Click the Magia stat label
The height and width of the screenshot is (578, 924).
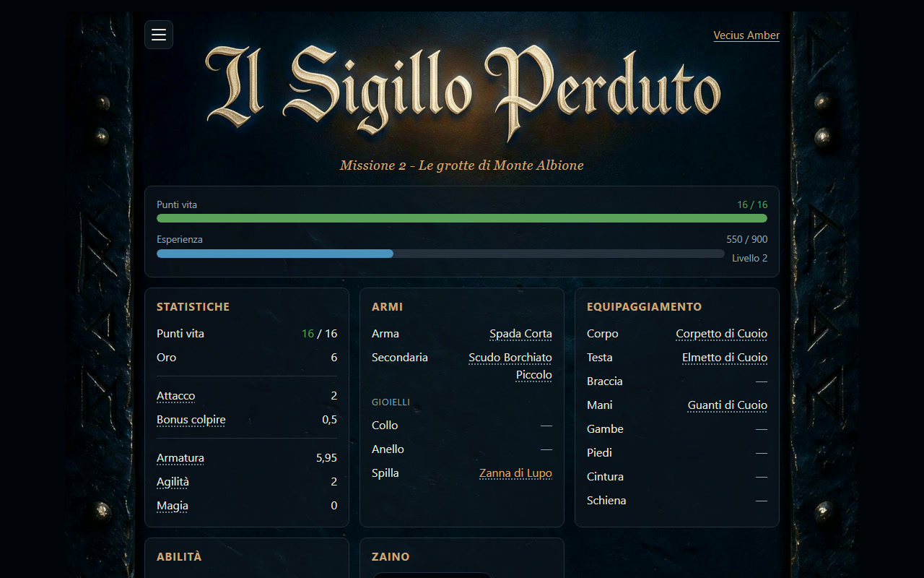click(173, 506)
